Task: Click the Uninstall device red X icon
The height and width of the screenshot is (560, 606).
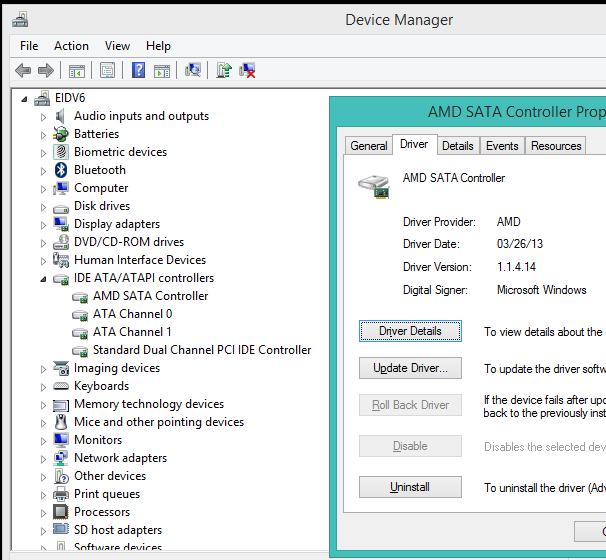Action: coord(247,70)
